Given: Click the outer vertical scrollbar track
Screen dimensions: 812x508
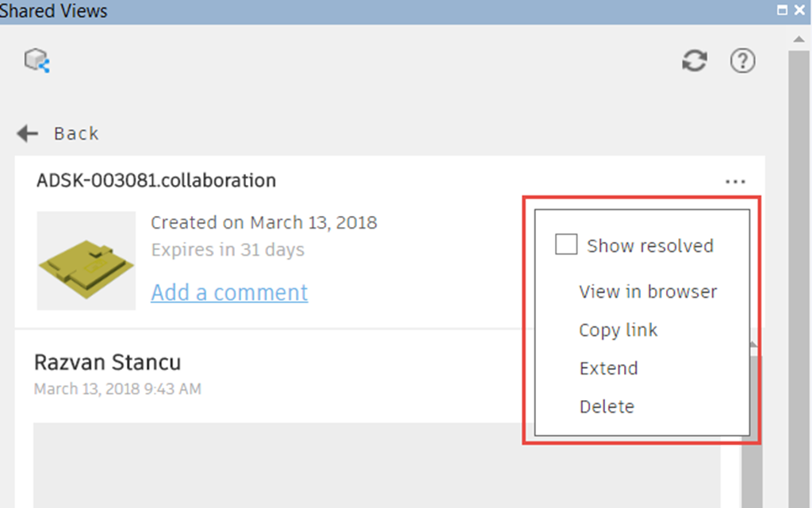Looking at the screenshot, I should [799, 280].
